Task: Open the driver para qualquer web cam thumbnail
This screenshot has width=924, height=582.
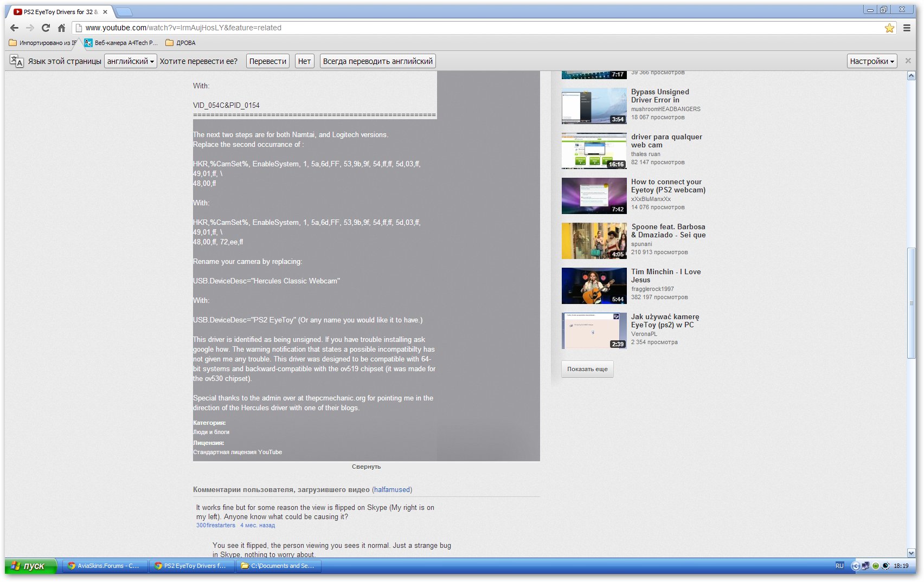Action: click(x=594, y=151)
